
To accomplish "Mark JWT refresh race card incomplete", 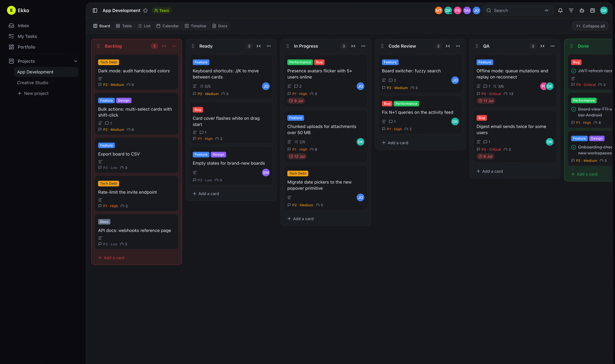I will pos(573,71).
